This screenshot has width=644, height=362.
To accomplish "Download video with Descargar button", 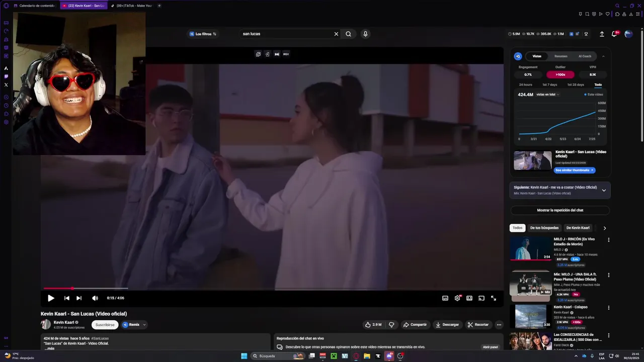I will coord(447,325).
